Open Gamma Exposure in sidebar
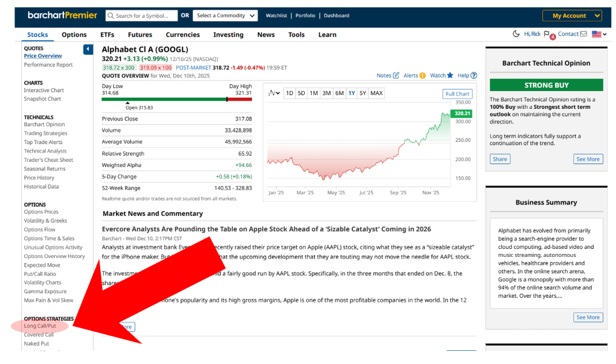The height and width of the screenshot is (364, 616). pyautogui.click(x=45, y=291)
